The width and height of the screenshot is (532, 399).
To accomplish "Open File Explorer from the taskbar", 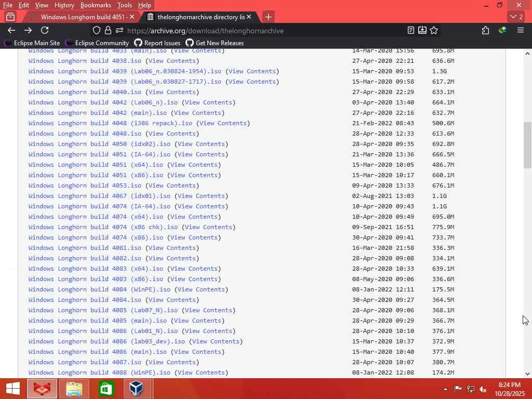I will 74,389.
